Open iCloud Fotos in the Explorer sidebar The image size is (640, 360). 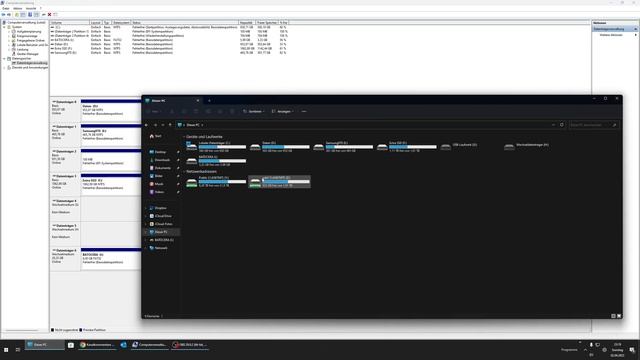click(x=161, y=224)
